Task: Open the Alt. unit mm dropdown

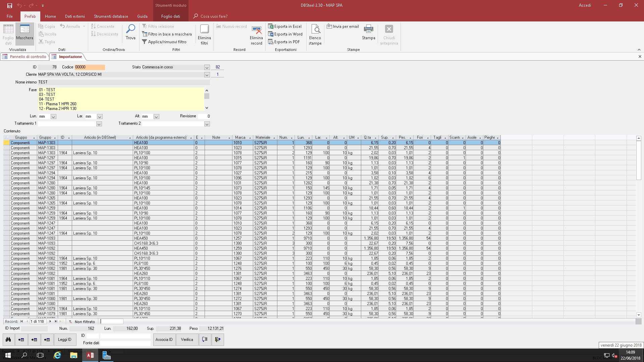Action: (156, 117)
